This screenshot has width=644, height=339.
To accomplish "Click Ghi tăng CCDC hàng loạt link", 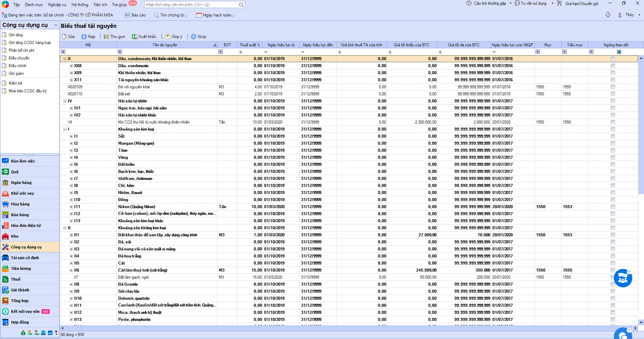I will pyautogui.click(x=30, y=43).
